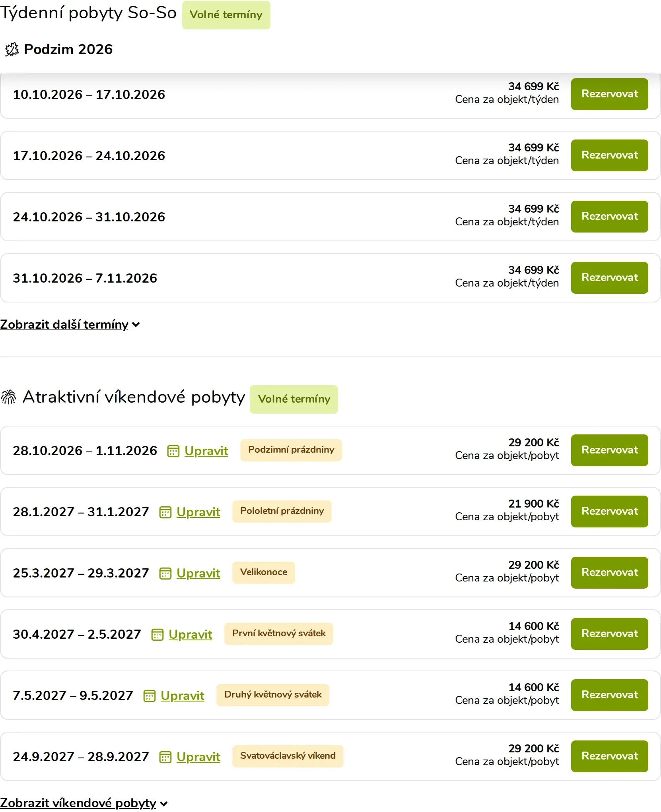Click the První květnový svátek label

pos(279,634)
